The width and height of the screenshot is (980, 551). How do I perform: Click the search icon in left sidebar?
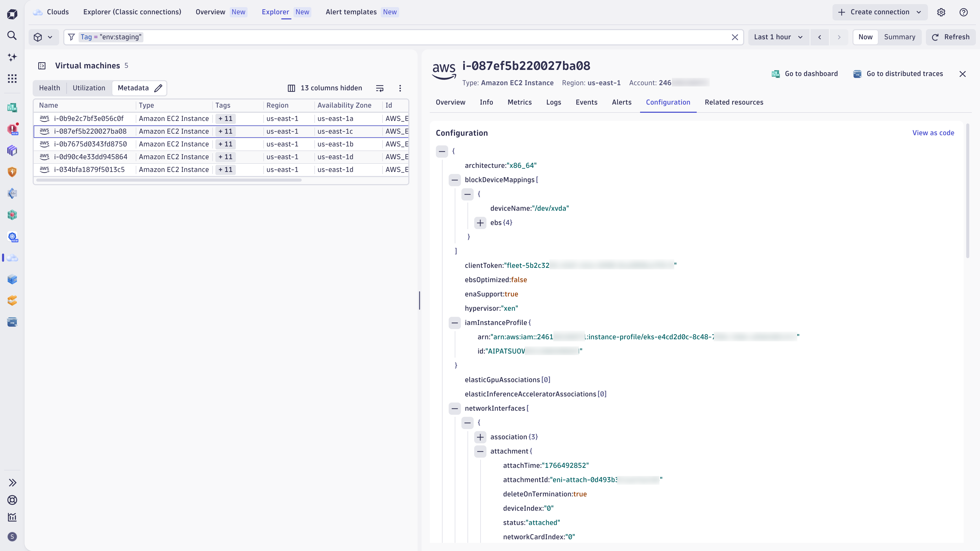point(12,36)
